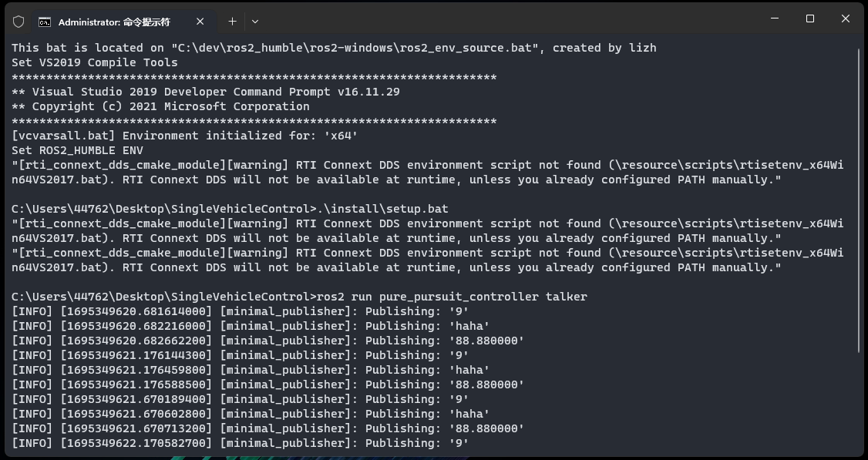Minimize the terminal window
This screenshot has height=460, width=868.
(775, 18)
